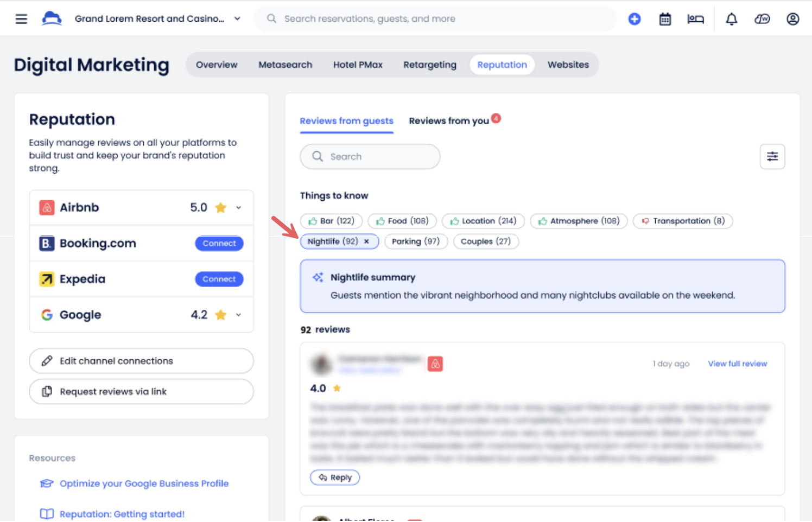Image resolution: width=812 pixels, height=522 pixels.
Task: Switch to the Metasearch tab
Action: (285, 65)
